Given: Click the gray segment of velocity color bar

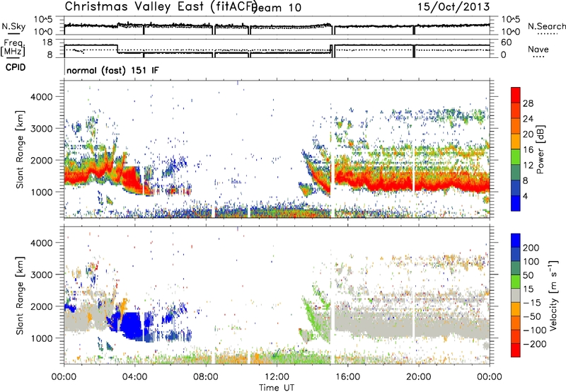Looking at the screenshot, I should (516, 295).
